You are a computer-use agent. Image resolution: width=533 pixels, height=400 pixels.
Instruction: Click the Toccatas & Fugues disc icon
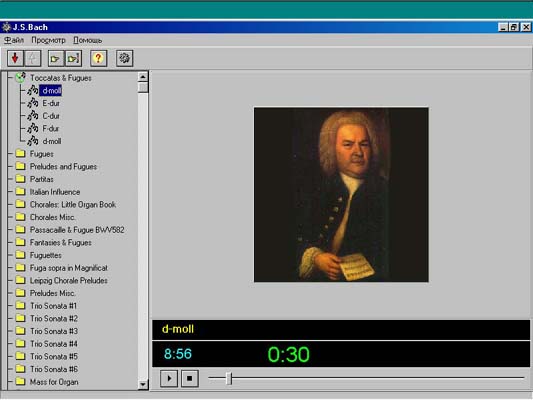(20, 77)
